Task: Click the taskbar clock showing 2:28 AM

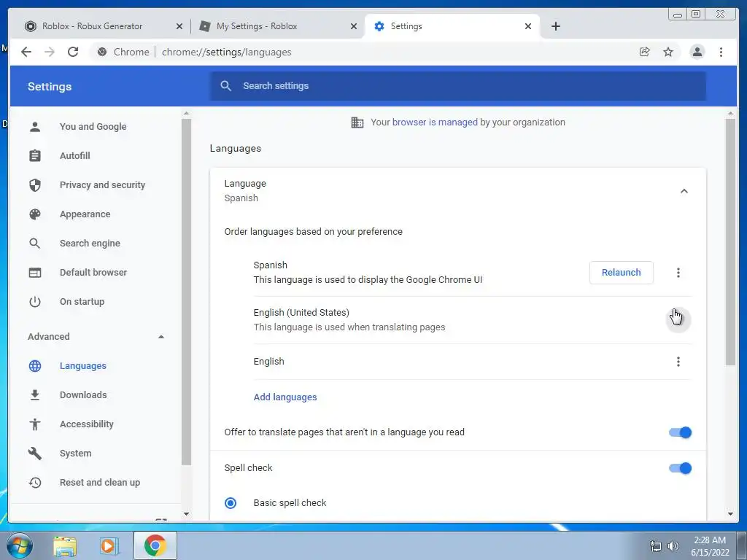Action: 710,546
